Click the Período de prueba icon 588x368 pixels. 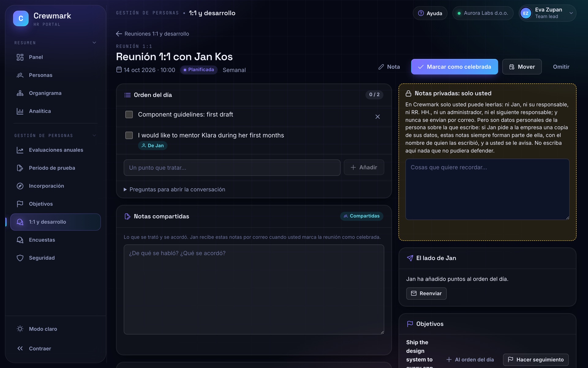tap(20, 168)
